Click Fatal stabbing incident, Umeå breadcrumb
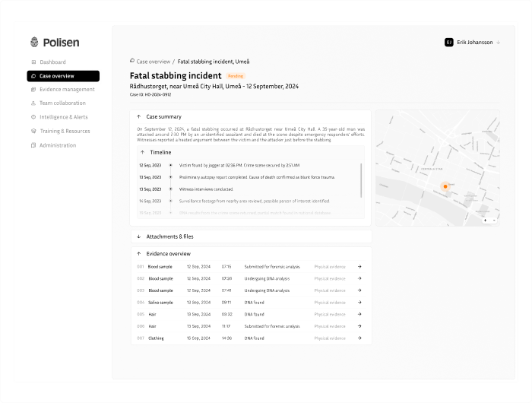532x403 pixels. [x=214, y=62]
